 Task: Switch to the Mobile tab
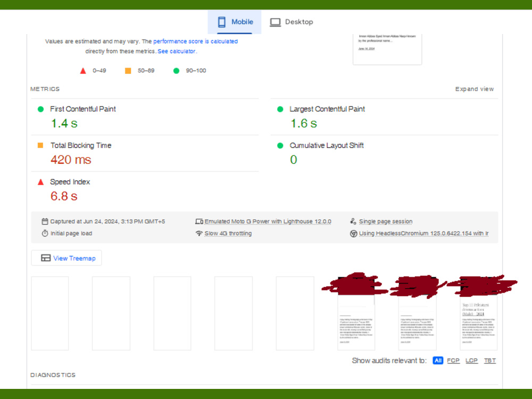[235, 22]
